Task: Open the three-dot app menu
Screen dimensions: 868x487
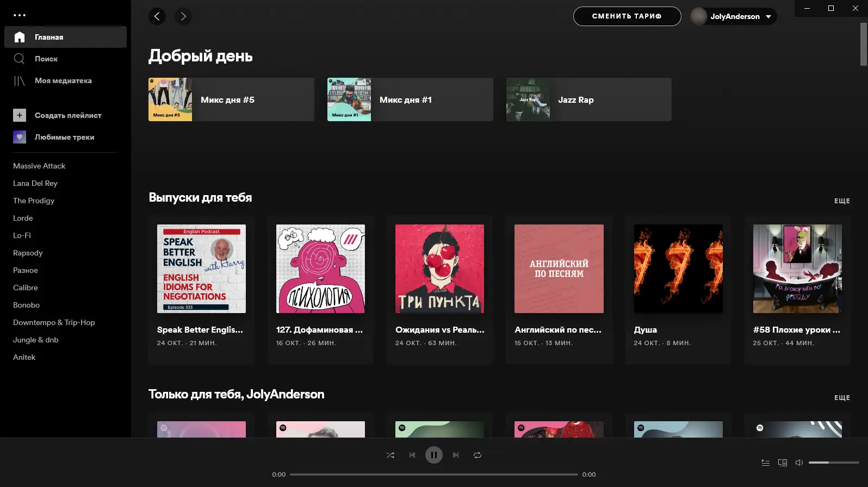Action: tap(20, 15)
